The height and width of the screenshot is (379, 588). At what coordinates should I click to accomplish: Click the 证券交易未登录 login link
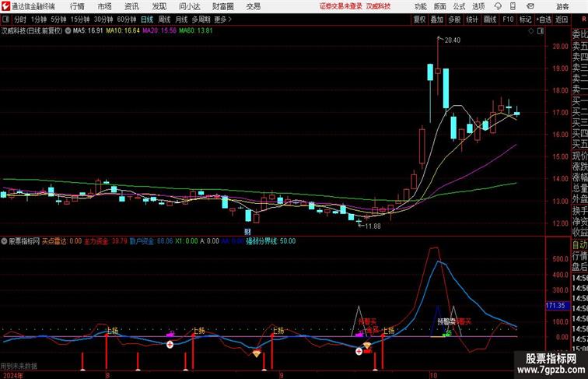[341, 6]
